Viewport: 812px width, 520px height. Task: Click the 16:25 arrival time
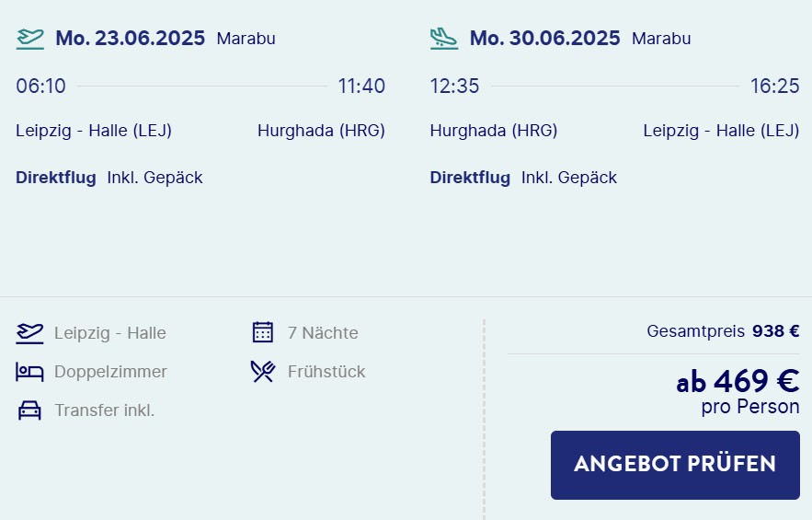[774, 87]
